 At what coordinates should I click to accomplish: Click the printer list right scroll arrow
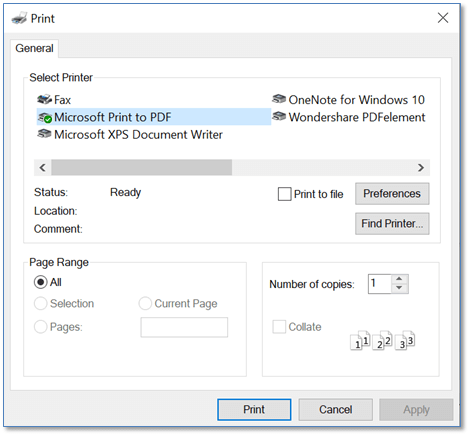point(421,167)
